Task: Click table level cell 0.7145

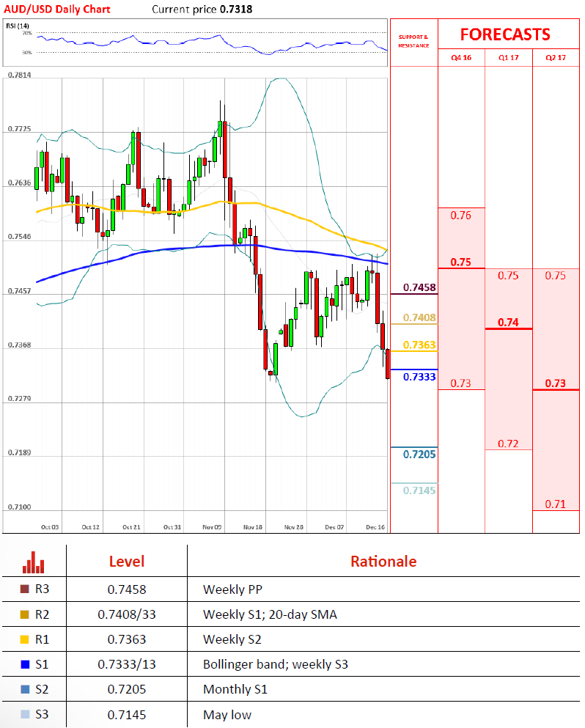Action: tap(127, 715)
